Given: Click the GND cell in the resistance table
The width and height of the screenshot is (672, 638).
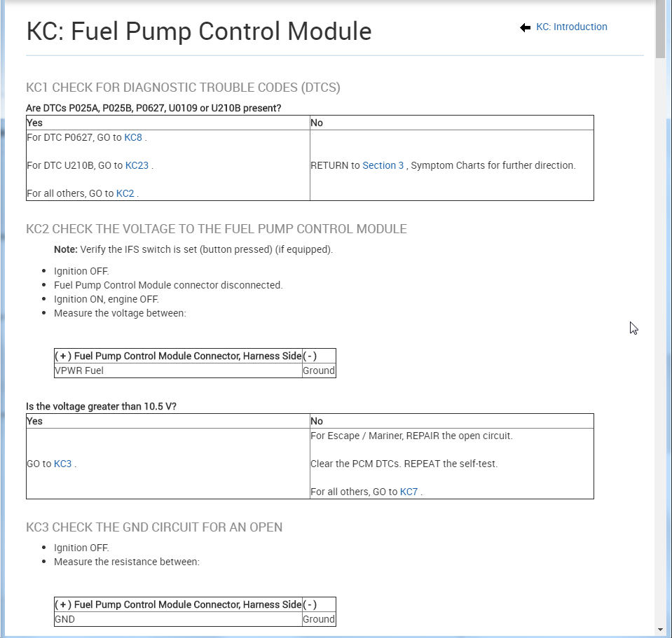Looking at the screenshot, I should coord(64,619).
